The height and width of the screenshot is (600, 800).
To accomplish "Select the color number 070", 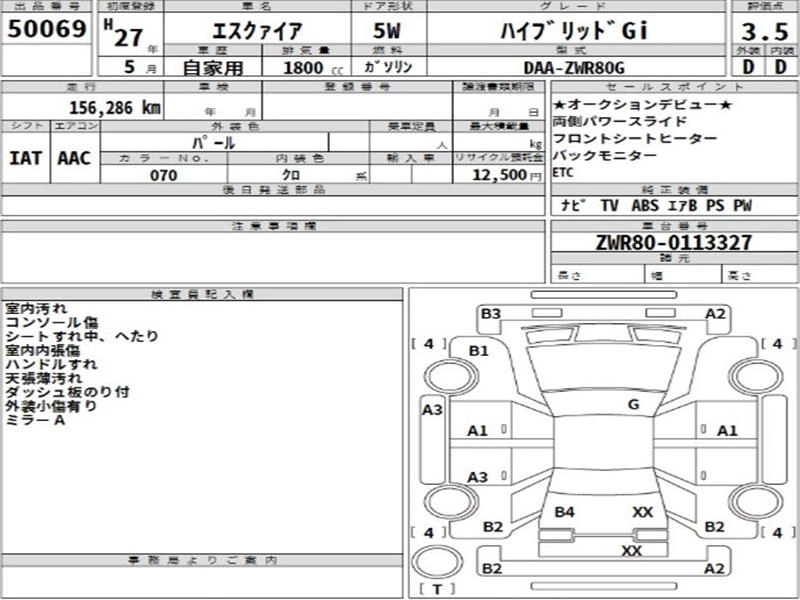I will click(163, 176).
